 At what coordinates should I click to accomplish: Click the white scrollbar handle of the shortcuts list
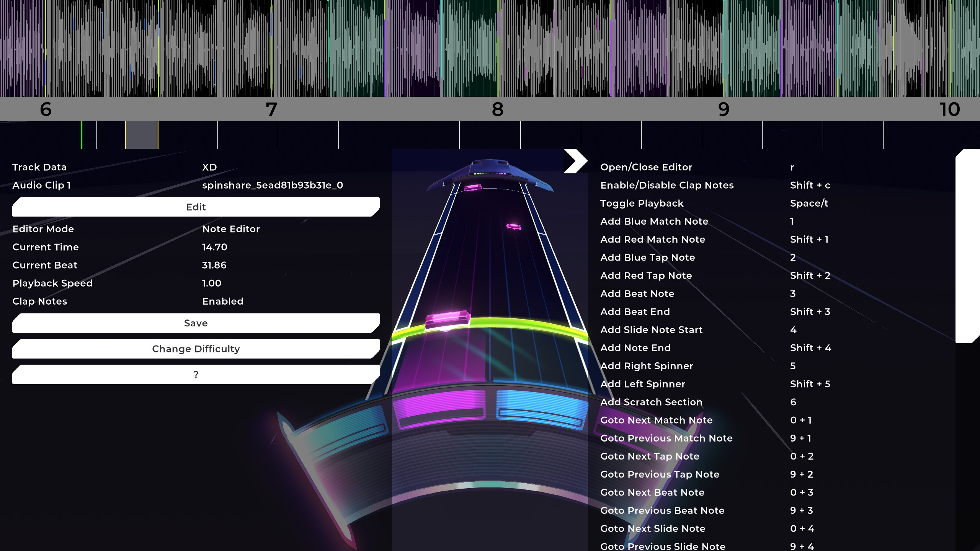[x=967, y=246]
